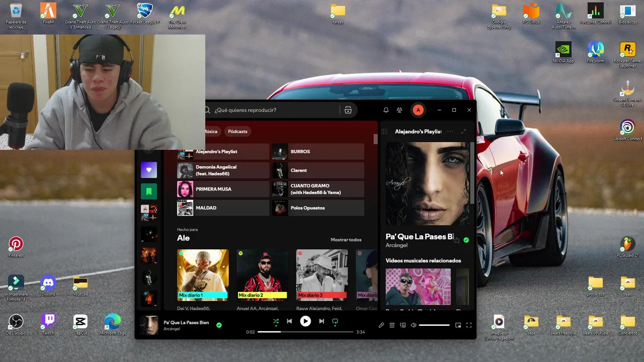Toggle saved checkmark in now-playing panel
The height and width of the screenshot is (362, 644).
pyautogui.click(x=466, y=240)
